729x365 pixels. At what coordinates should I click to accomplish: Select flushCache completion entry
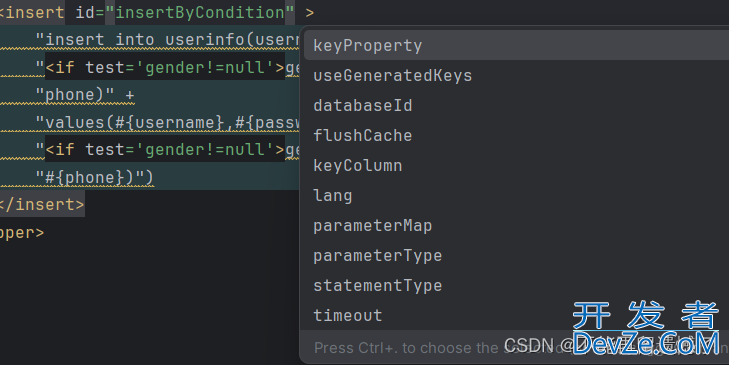tap(516, 135)
